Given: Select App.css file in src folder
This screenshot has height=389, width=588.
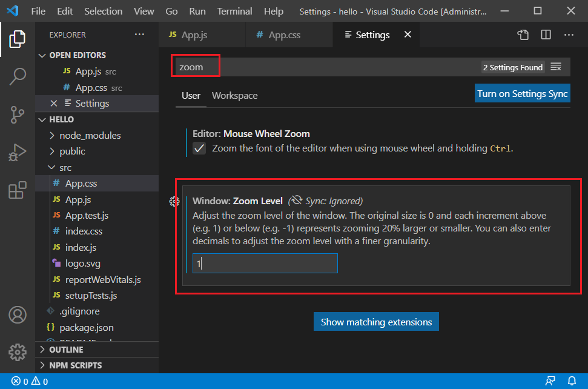Looking at the screenshot, I should [97, 184].
